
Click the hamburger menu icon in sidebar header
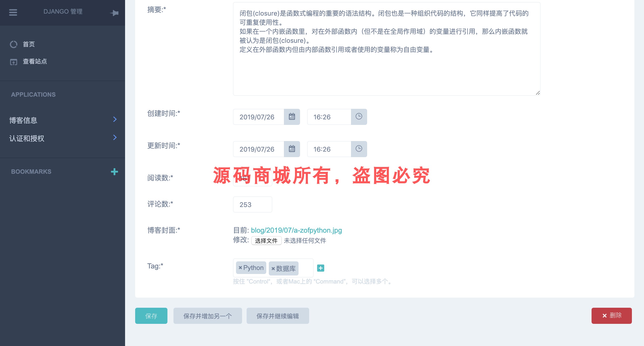13,12
